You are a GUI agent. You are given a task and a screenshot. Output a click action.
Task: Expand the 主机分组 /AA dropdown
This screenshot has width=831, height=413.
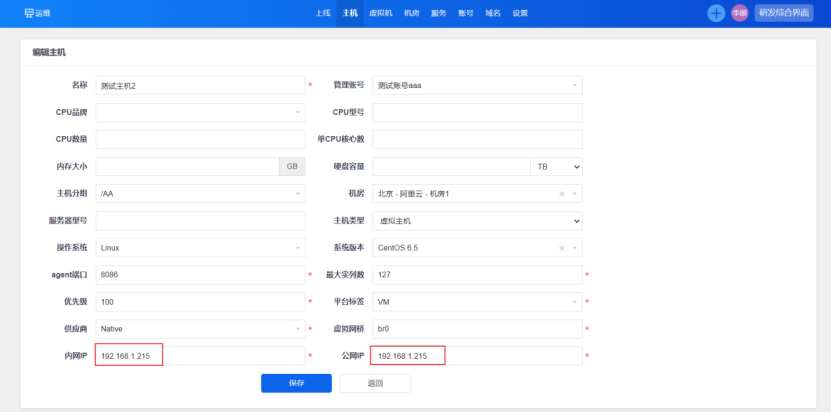click(x=200, y=194)
